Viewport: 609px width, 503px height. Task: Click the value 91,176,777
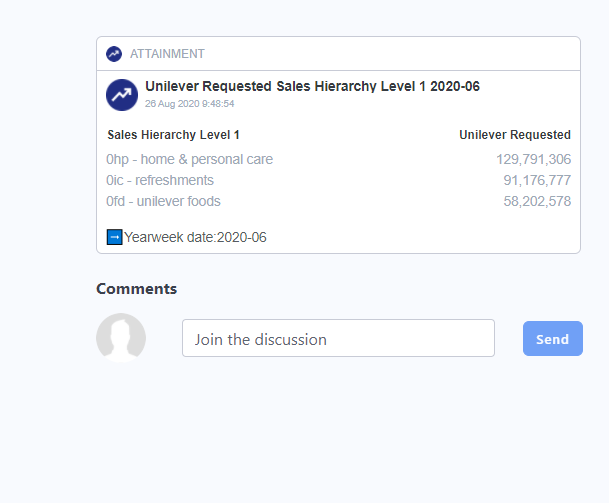[x=537, y=180]
